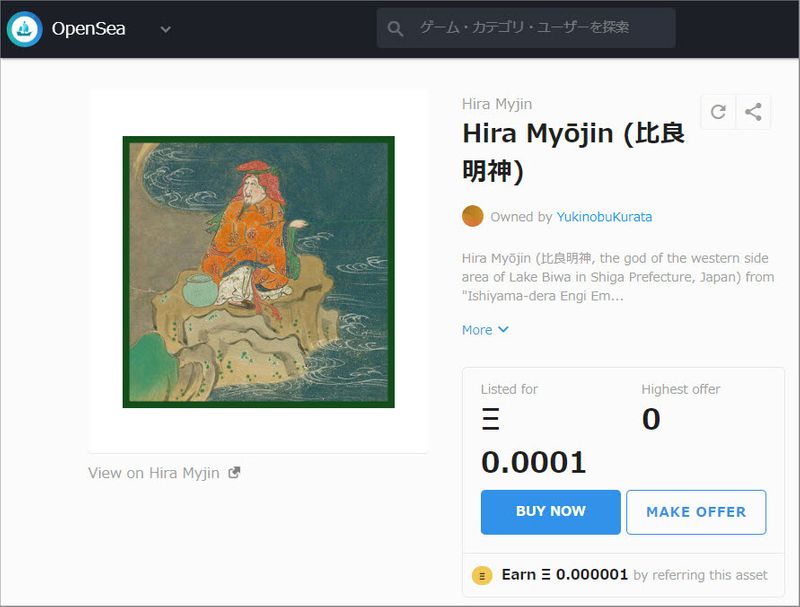Click the search magnifier icon

396,29
